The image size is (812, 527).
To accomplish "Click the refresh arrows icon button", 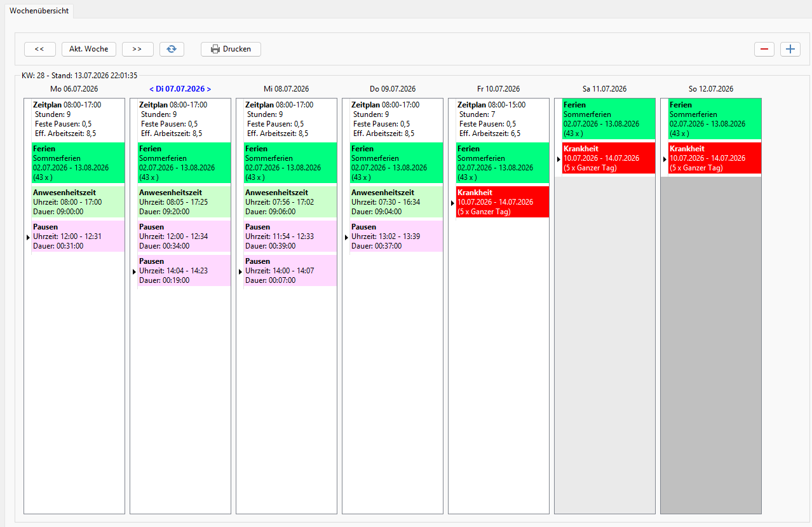I will pos(172,49).
